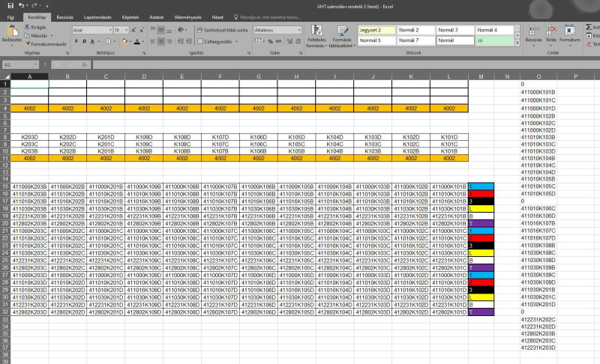Apply the Jó green cell style
The height and width of the screenshot is (364, 600).
click(x=494, y=40)
